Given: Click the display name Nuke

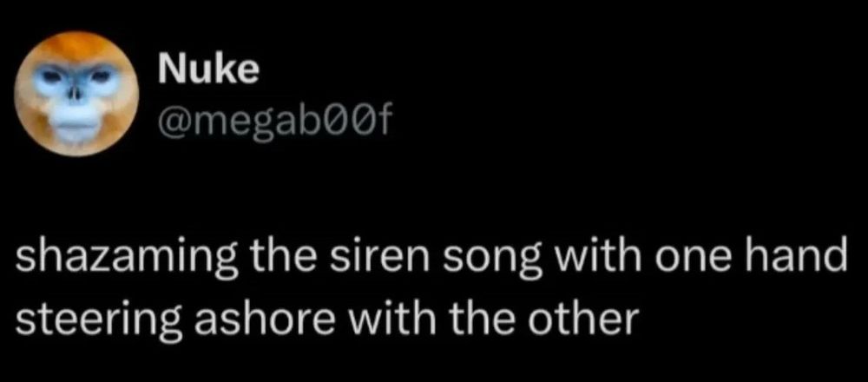Looking at the screenshot, I should tap(208, 71).
